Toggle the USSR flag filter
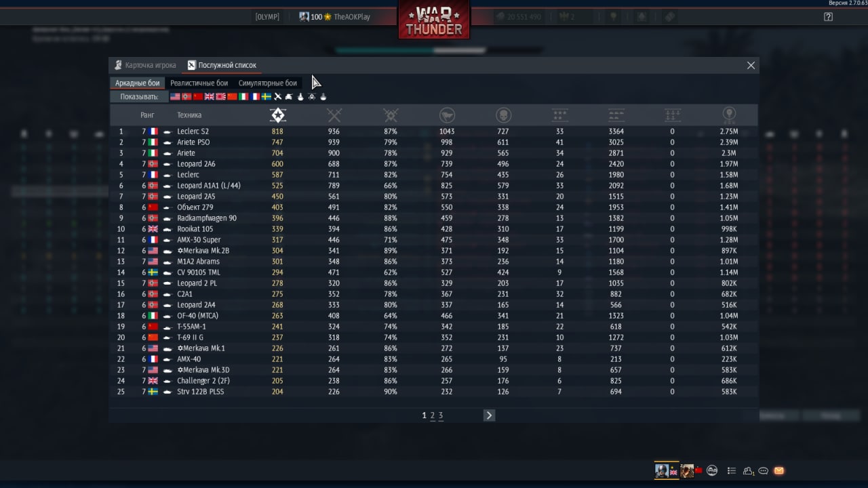Image resolution: width=868 pixels, height=488 pixels. tap(198, 96)
